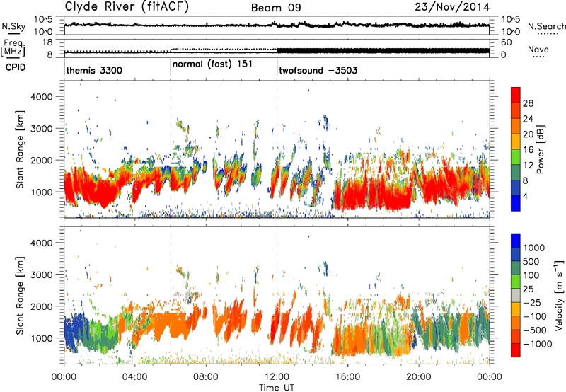Click gray segment of Velocity color bar
Screen dimensions: 566x392
point(516,295)
